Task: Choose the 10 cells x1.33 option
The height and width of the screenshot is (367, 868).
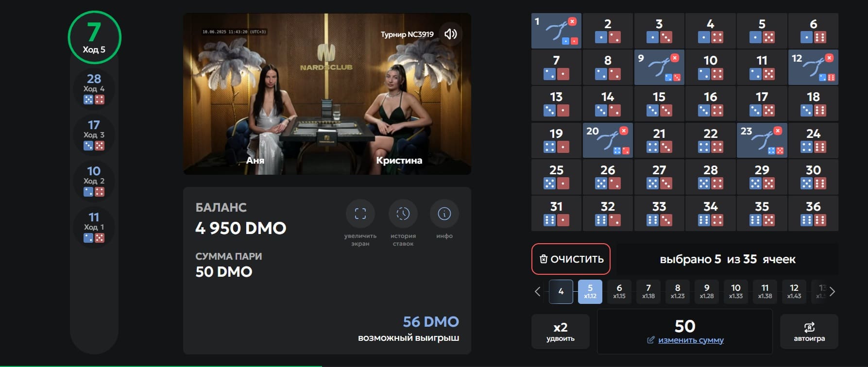Action: (x=735, y=291)
